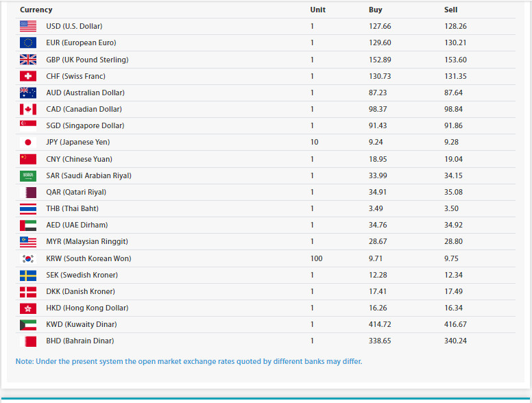Select the AUD (Australian Dollar) label
The width and height of the screenshot is (532, 403).
[85, 93]
